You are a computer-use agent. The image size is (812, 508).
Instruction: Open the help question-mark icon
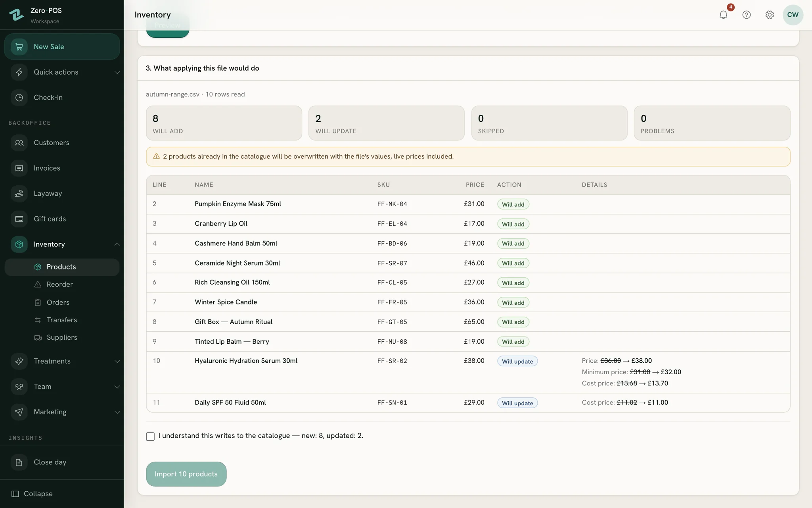(x=746, y=15)
